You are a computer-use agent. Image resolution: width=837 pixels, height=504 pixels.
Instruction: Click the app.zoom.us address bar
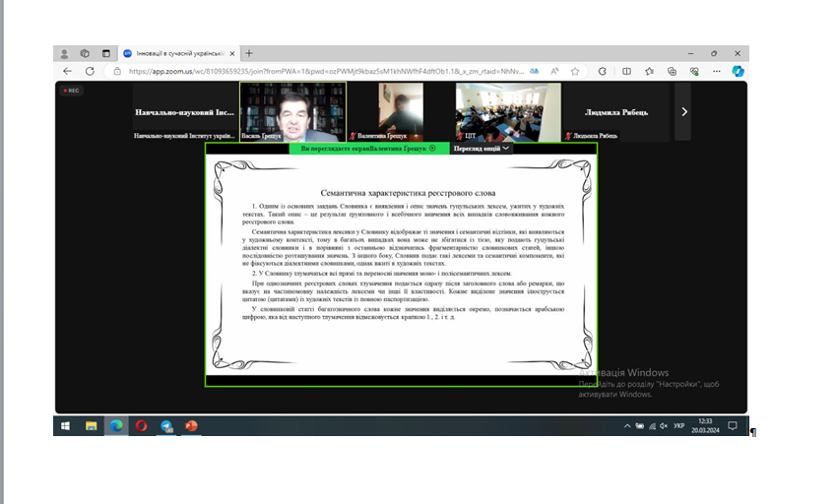(x=315, y=71)
